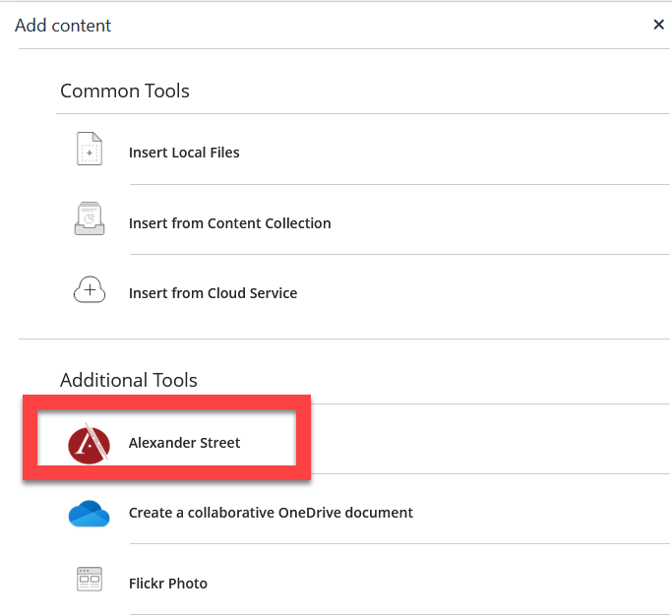Click the Add content title text
This screenshot has width=672, height=616.
[63, 26]
